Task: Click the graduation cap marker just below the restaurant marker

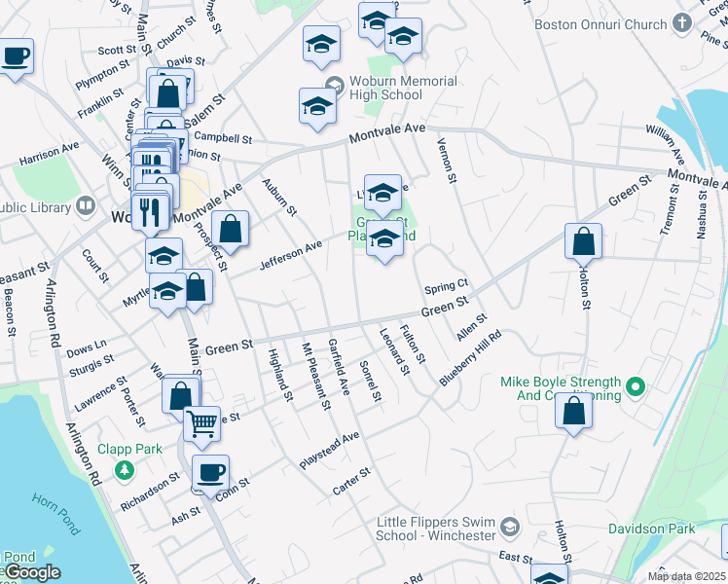Action: pos(164,255)
